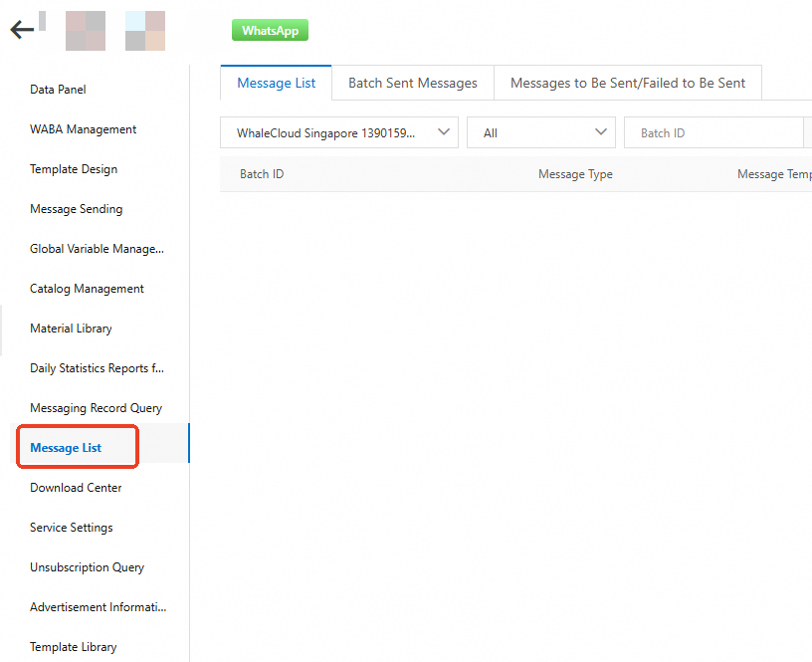Viewport: 812px width, 662px height.
Task: Click the Batch ID column header
Action: click(262, 174)
